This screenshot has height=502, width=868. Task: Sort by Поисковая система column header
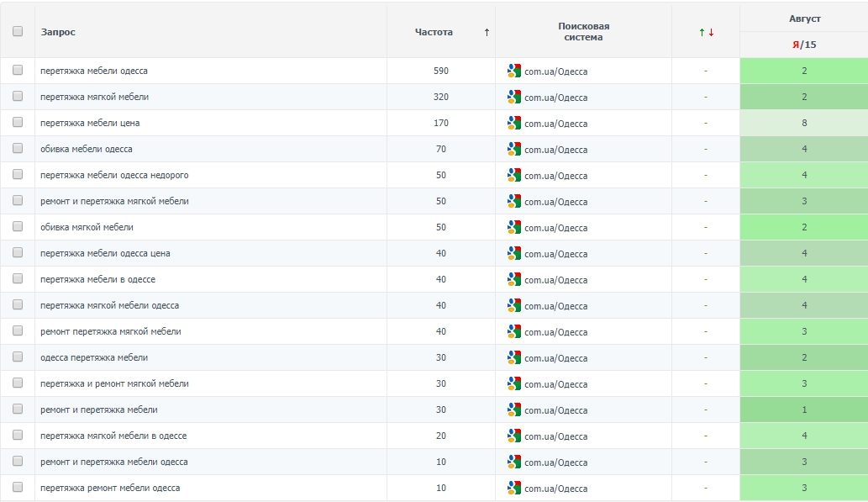click(583, 32)
